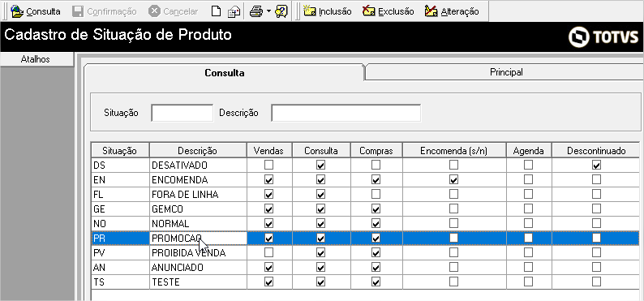644x301 pixels.
Task: Select the ANUNCIADO description cell
Action: coord(198,268)
